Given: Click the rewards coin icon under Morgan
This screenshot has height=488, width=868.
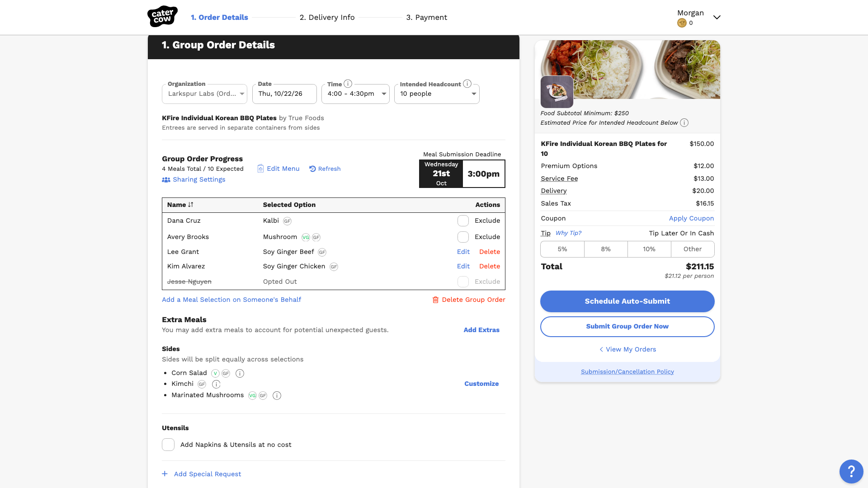Looking at the screenshot, I should 682,23.
